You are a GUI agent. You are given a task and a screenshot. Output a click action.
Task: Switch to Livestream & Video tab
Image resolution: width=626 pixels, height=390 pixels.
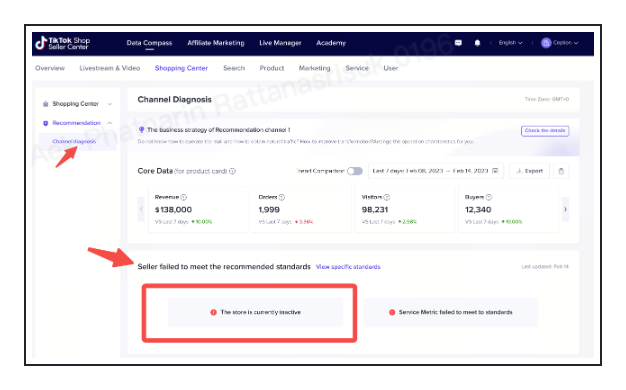(110, 68)
